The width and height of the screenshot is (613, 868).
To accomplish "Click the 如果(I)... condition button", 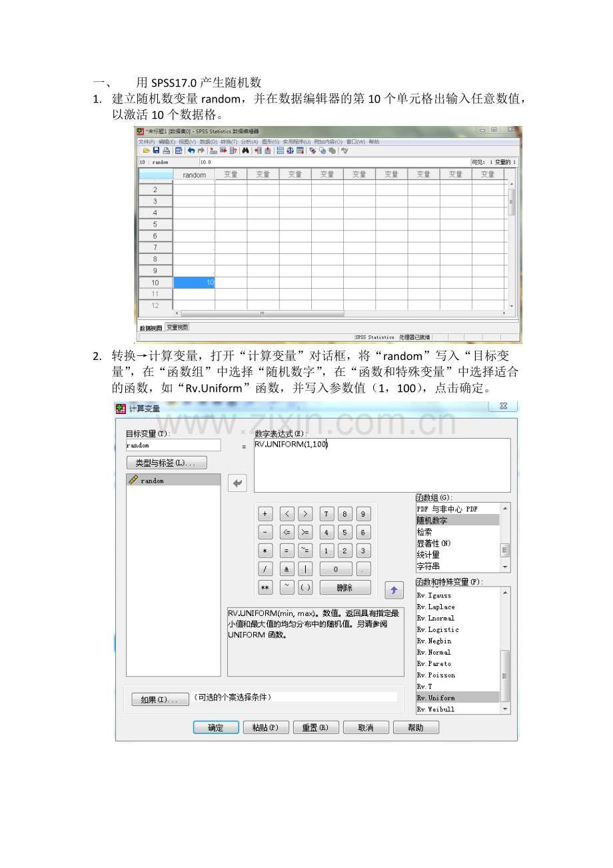I will click(x=155, y=699).
